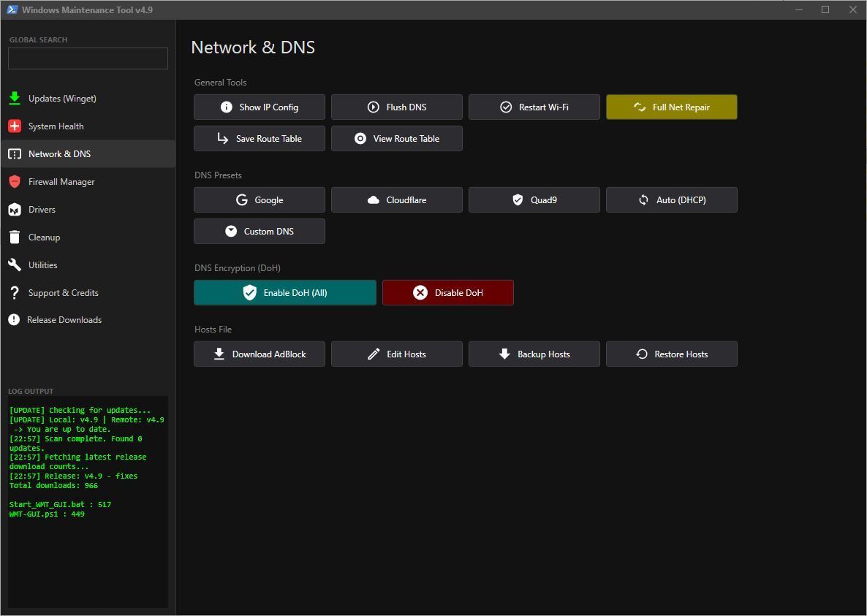
Task: Click the Utilities wrench icon
Action: pos(15,265)
